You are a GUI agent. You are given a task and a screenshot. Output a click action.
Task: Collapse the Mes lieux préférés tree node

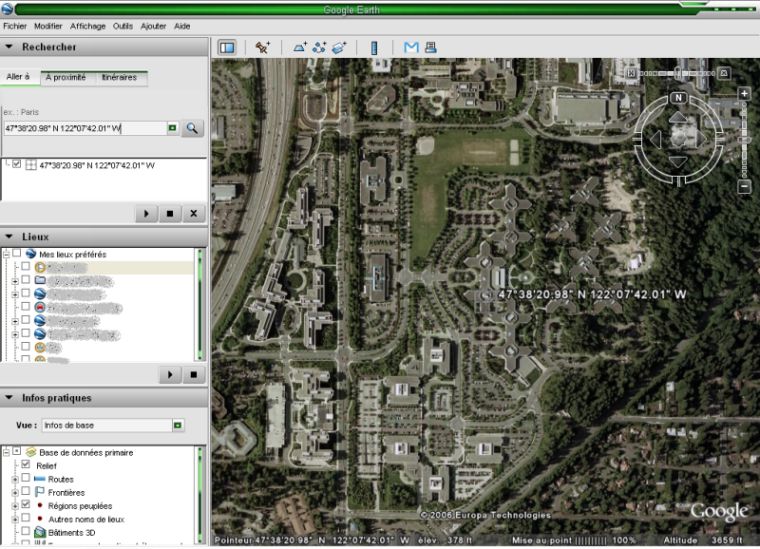(x=6, y=254)
